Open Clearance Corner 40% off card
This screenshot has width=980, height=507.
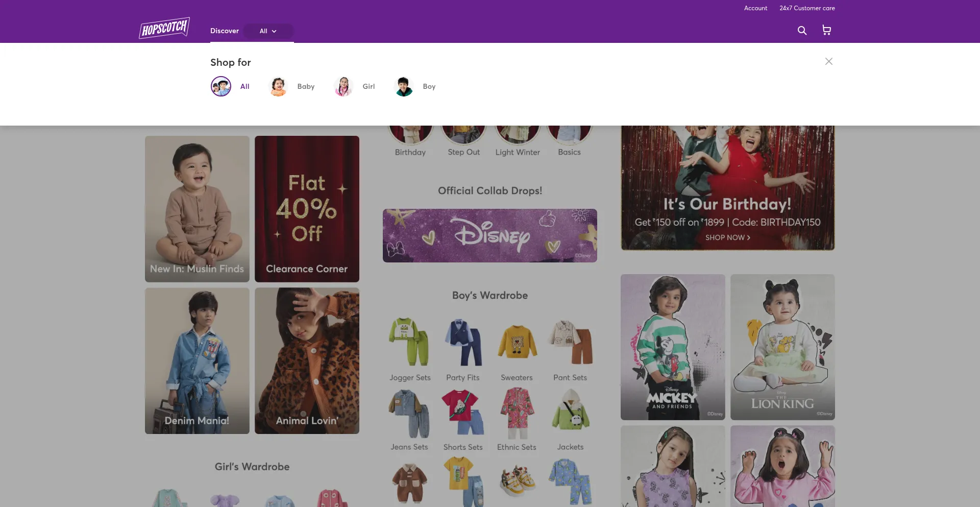[x=307, y=209]
